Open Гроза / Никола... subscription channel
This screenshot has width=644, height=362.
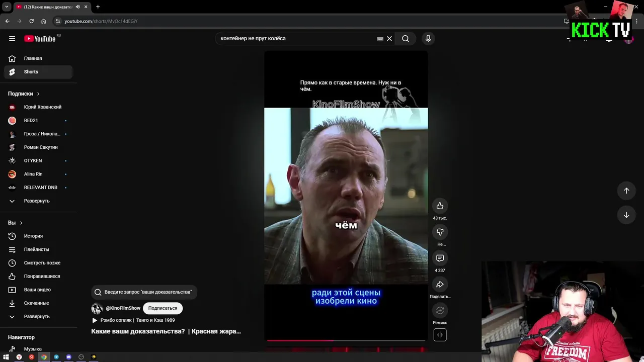point(38,134)
